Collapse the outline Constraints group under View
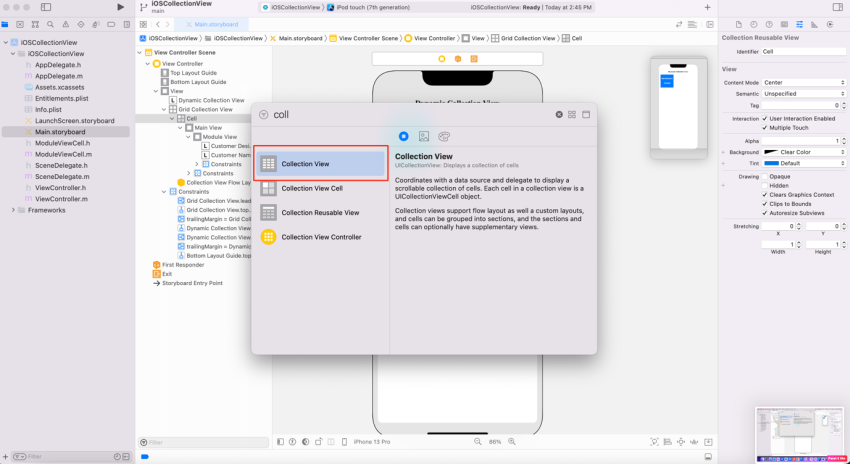This screenshot has width=850, height=464. (x=164, y=192)
